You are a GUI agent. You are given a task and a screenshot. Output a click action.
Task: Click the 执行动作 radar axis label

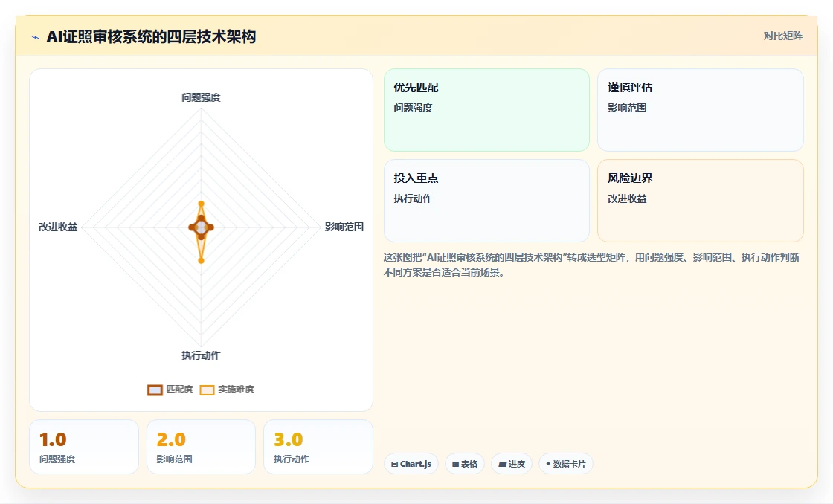click(201, 356)
